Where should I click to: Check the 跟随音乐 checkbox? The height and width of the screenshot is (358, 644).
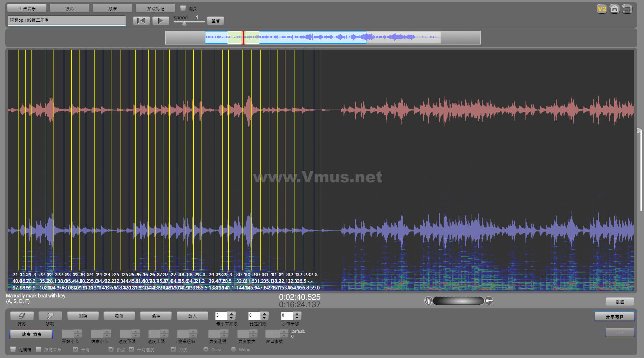(x=39, y=349)
